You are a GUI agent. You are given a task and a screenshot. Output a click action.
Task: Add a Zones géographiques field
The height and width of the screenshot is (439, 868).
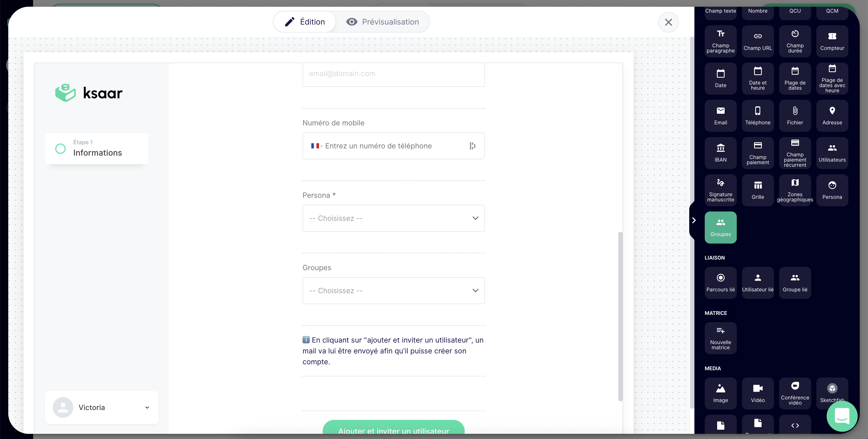(795, 190)
